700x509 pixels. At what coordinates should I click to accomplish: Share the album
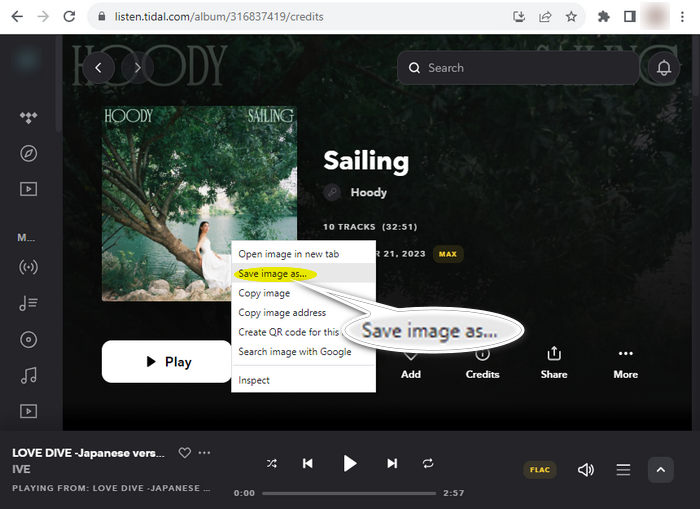pyautogui.click(x=554, y=363)
